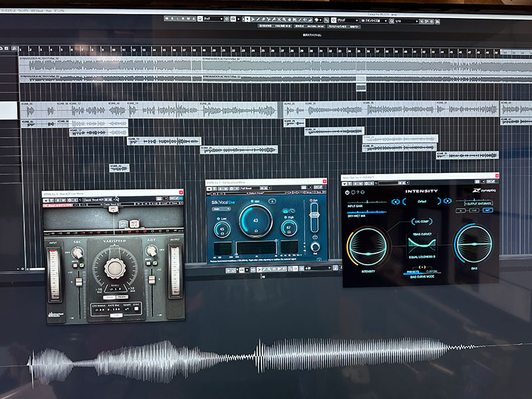This screenshot has width=532, height=399.
Task: Select the highlighted SAT output mode button in Intensity
Action: click(x=487, y=210)
